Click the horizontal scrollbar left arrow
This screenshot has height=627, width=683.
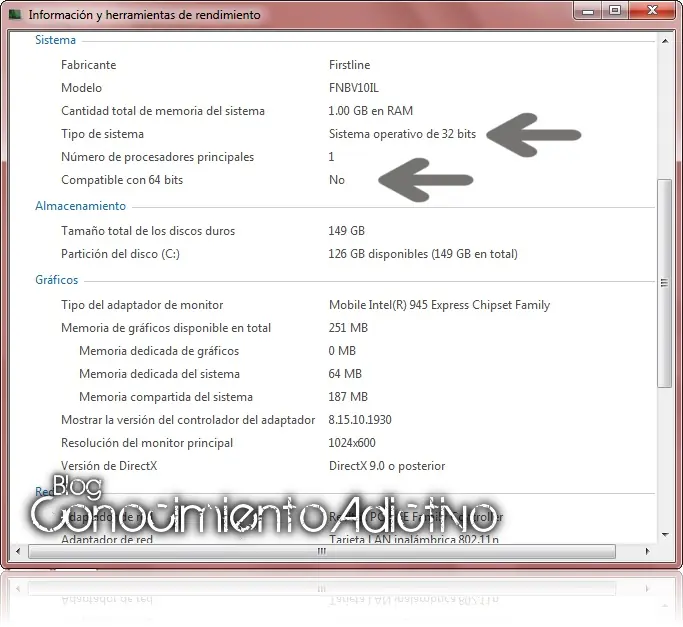18,551
